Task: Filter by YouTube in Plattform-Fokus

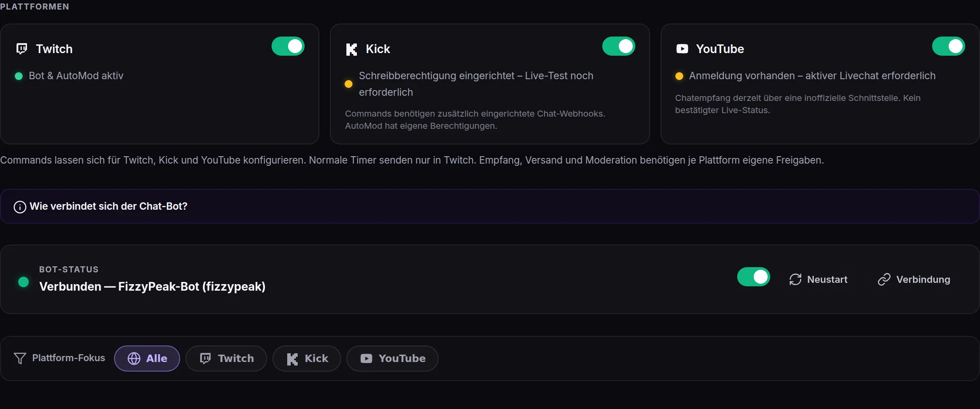Action: (x=393, y=359)
